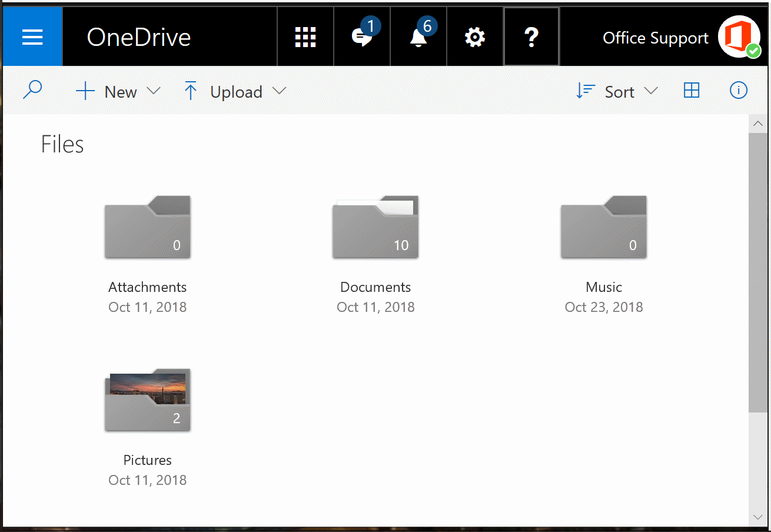
Task: Open the Attachments folder link
Action: (x=147, y=287)
